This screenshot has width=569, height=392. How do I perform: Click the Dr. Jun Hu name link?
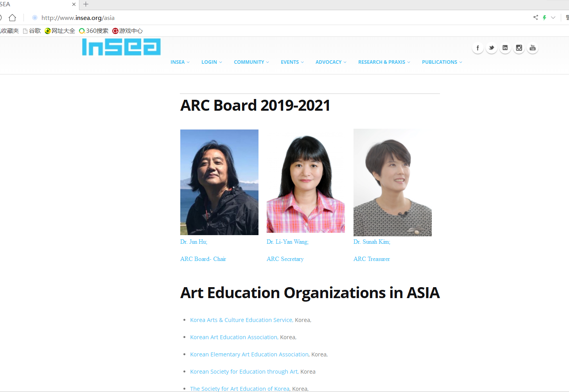pyautogui.click(x=194, y=242)
